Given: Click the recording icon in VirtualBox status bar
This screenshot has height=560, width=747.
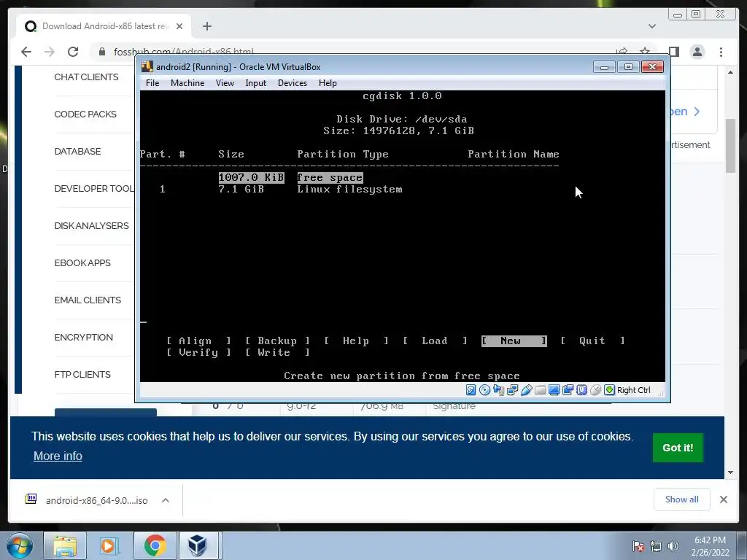Looking at the screenshot, I should (x=568, y=390).
